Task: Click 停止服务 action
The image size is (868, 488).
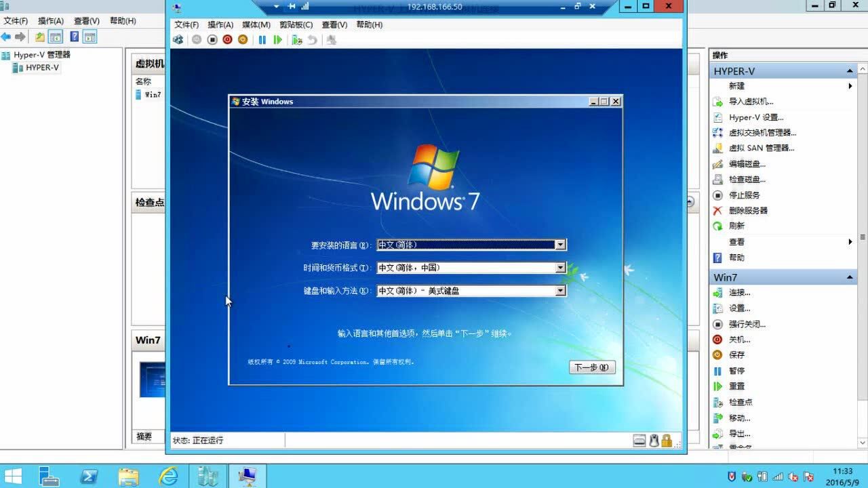Action: pos(745,195)
